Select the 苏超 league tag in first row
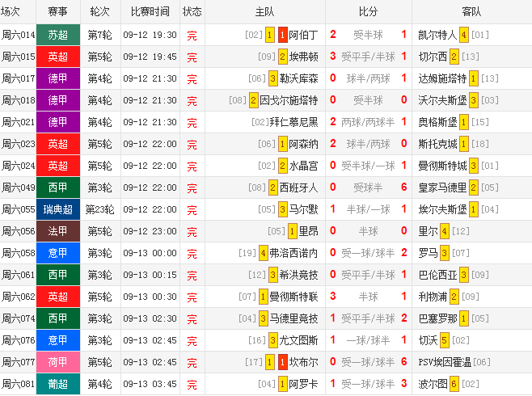Image resolution: width=532 pixels, height=396 pixels. [58, 35]
